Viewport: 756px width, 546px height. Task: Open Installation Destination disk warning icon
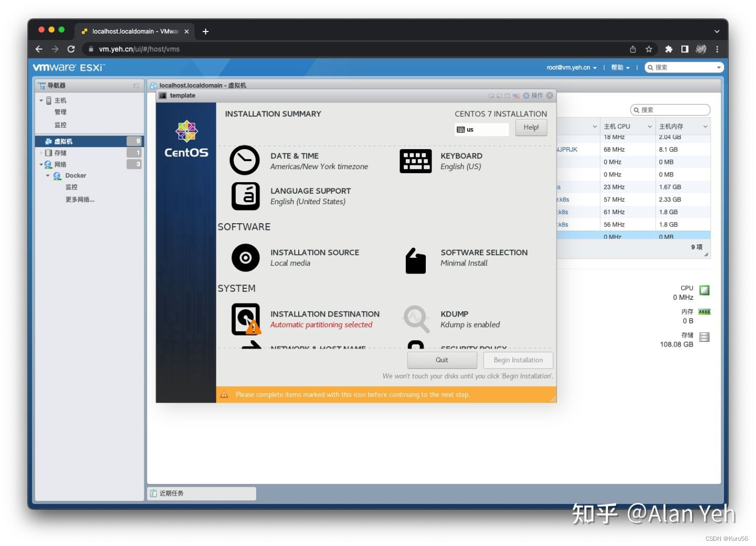coord(246,319)
